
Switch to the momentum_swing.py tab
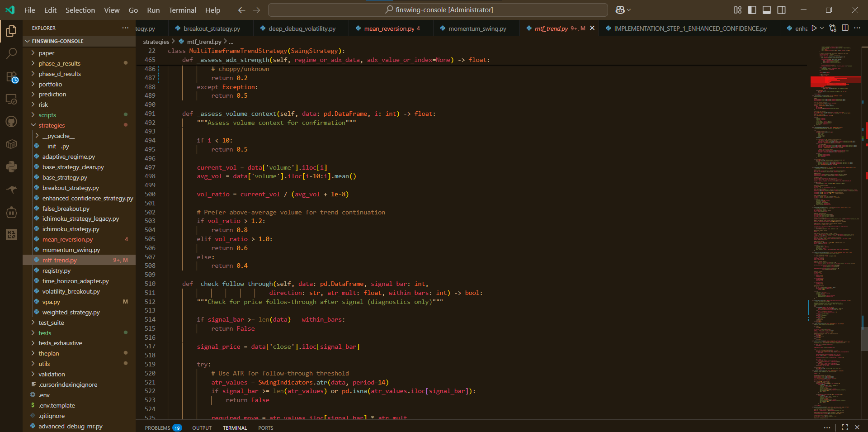(477, 28)
